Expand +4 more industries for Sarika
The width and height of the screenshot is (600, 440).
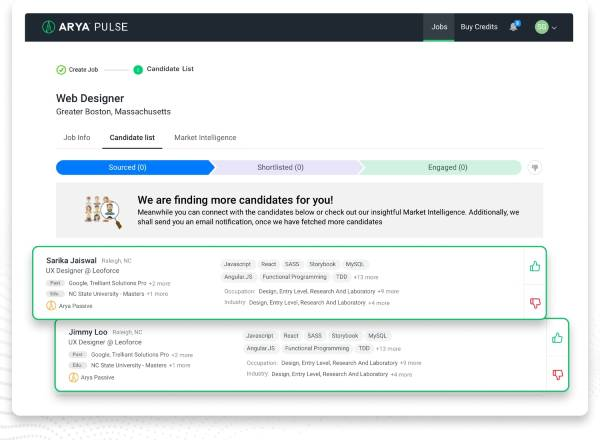(x=379, y=303)
